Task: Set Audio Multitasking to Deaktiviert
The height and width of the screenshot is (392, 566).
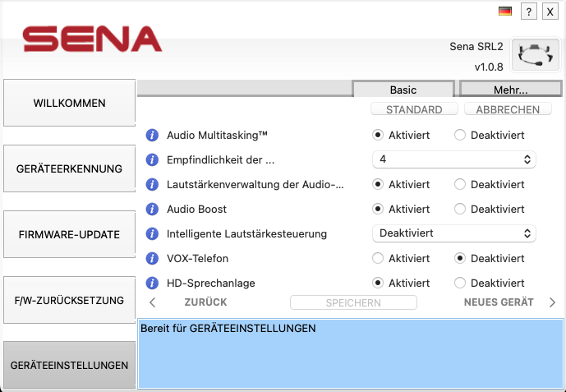Action: click(x=460, y=135)
